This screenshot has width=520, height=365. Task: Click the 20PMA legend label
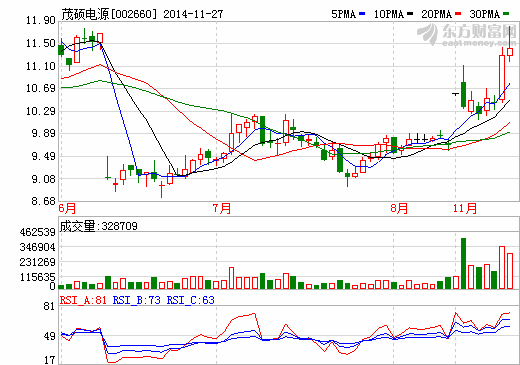point(436,14)
